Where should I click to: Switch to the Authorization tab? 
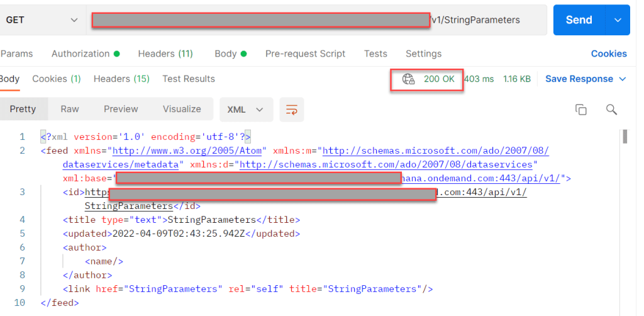pyautogui.click(x=85, y=54)
